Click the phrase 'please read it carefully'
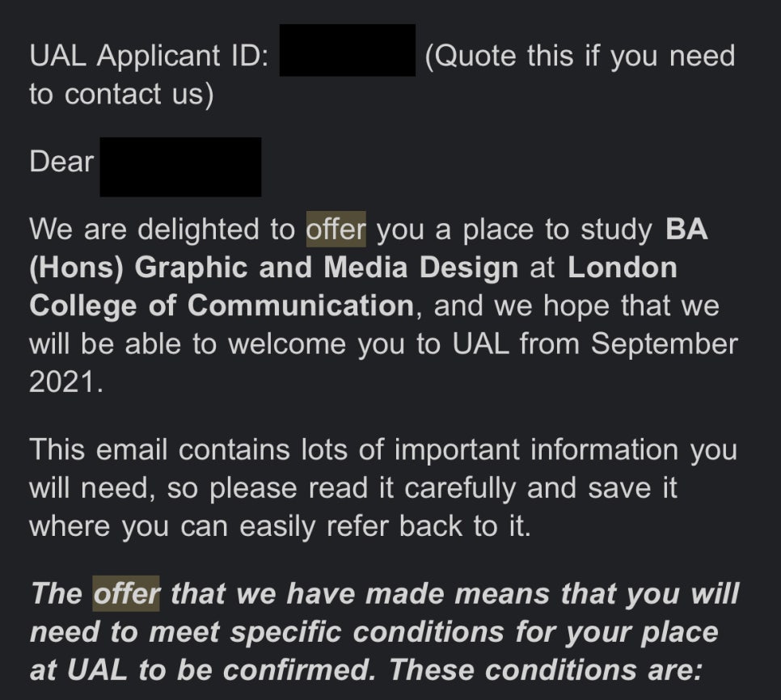This screenshot has width=781, height=700. pyautogui.click(x=362, y=488)
